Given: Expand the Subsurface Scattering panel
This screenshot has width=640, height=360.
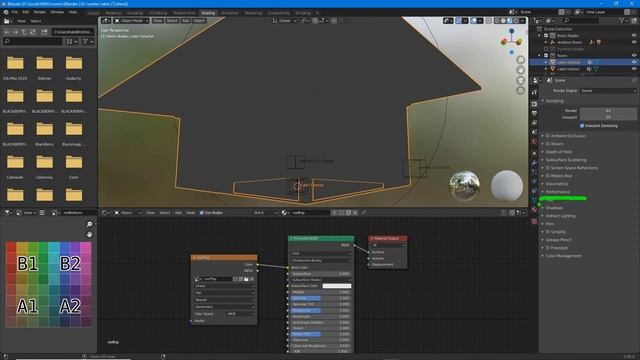Looking at the screenshot, I should click(566, 160).
